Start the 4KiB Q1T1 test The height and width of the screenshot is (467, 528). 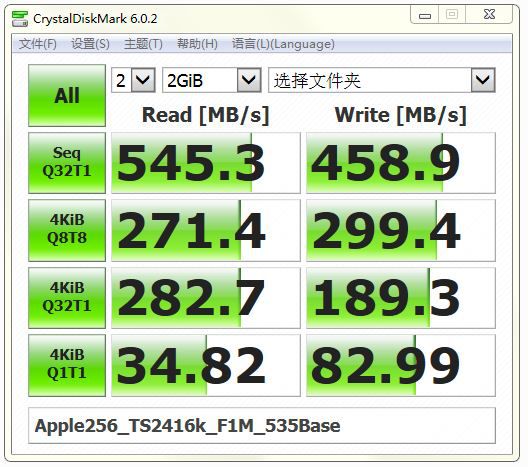coord(67,365)
